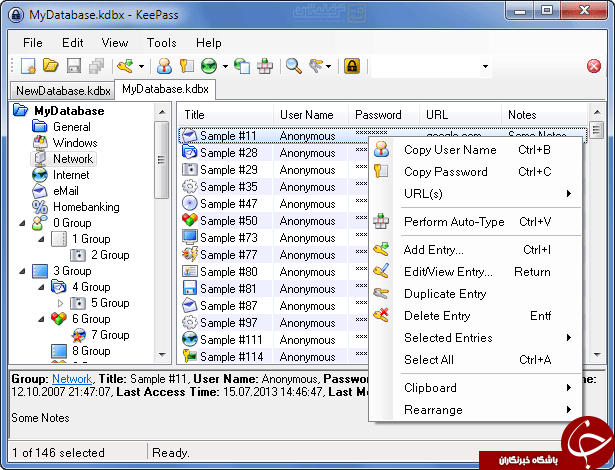The image size is (615, 470).
Task: Click the Copy URL to clipboard icon
Action: (x=242, y=66)
